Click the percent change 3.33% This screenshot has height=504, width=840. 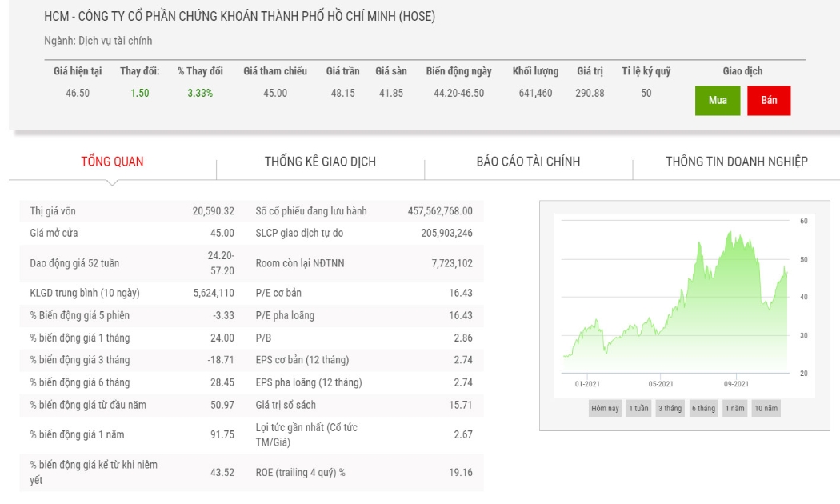200,93
